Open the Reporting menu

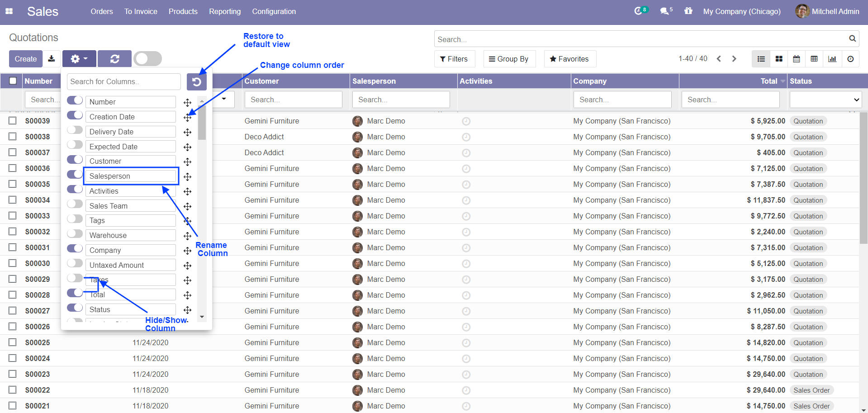coord(225,11)
